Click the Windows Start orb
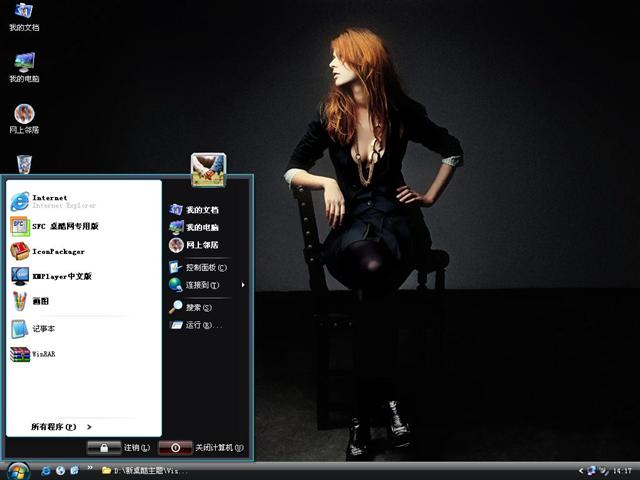Viewport: 640px width, 480px height. (x=18, y=471)
